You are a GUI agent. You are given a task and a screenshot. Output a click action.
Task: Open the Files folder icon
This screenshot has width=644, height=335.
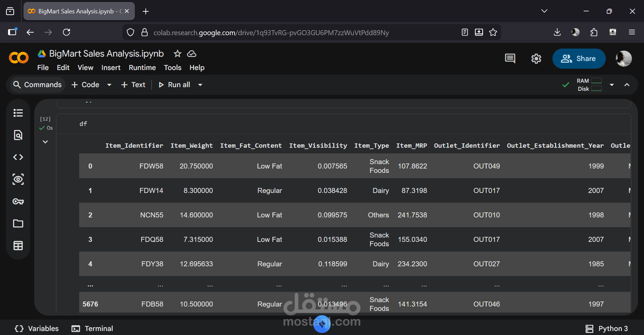18,223
